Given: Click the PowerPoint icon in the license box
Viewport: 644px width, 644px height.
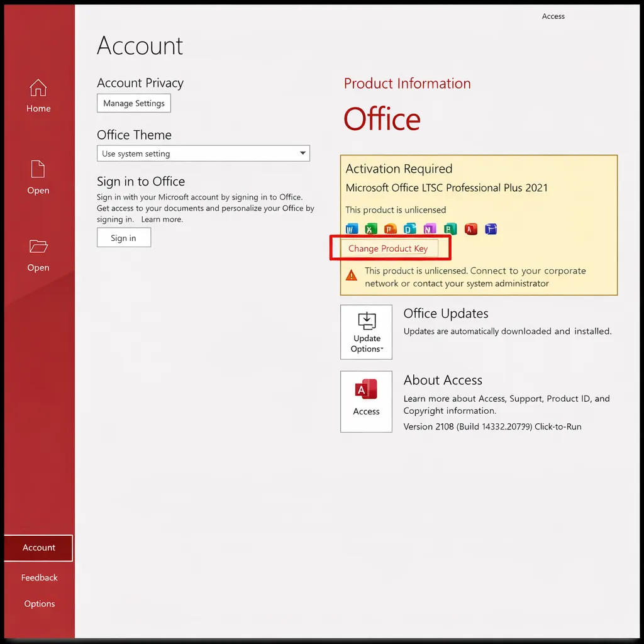Looking at the screenshot, I should [390, 229].
